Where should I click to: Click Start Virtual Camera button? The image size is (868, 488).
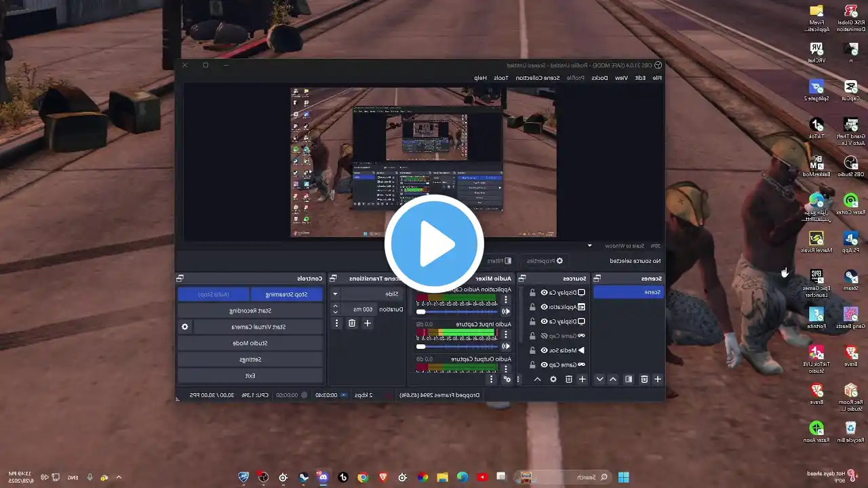pyautogui.click(x=258, y=327)
